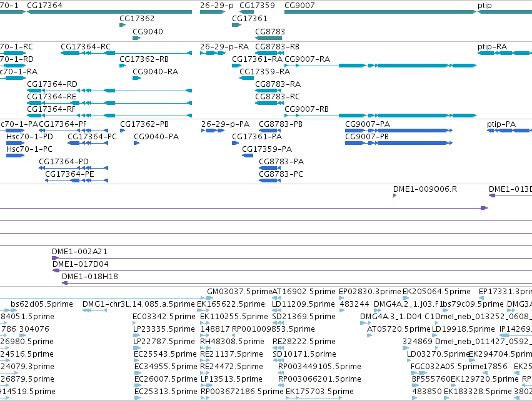Image resolution: width=532 pixels, height=401 pixels.
Task: Click the CG17361-RA transcript glyph
Action: coord(236,66)
